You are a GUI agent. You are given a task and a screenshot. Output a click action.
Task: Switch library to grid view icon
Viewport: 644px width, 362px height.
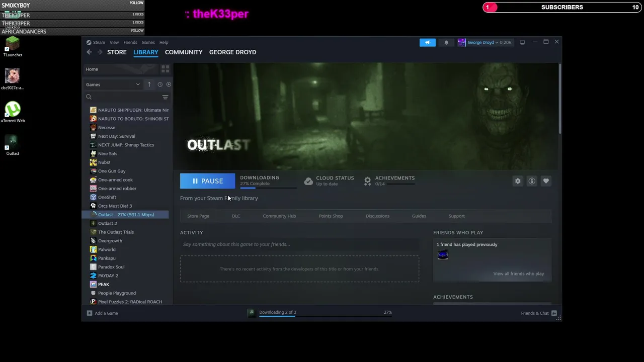point(165,69)
